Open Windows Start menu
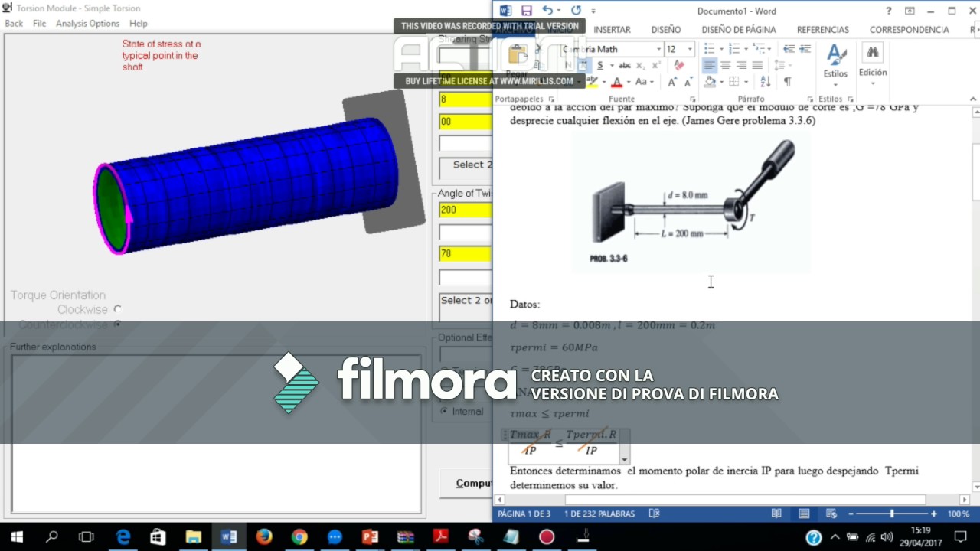This screenshot has height=551, width=980. coord(17,537)
